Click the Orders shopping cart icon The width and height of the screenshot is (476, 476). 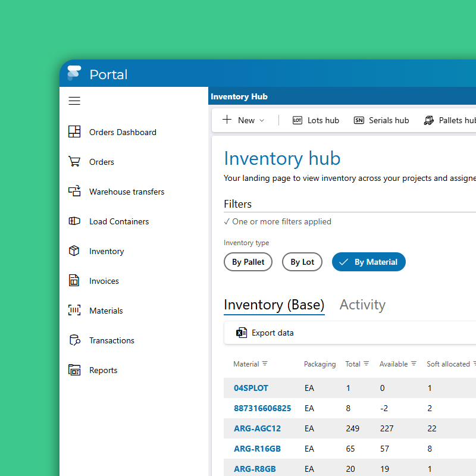coord(74,162)
